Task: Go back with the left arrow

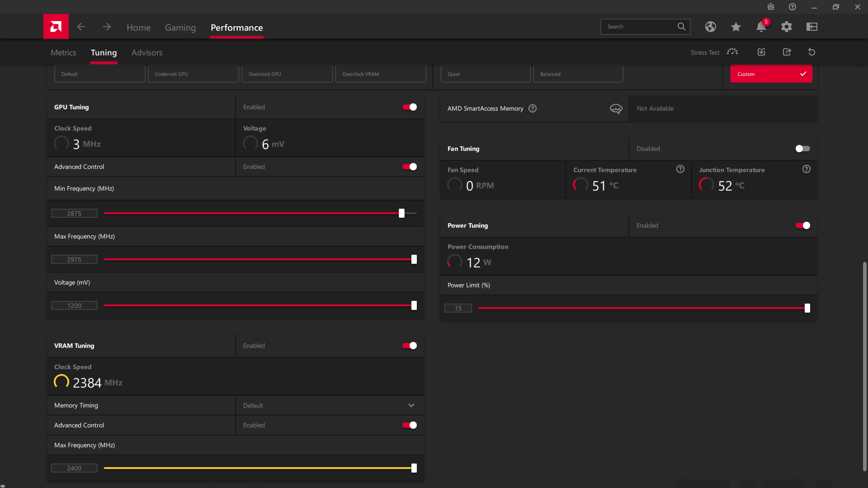Action: click(x=81, y=27)
